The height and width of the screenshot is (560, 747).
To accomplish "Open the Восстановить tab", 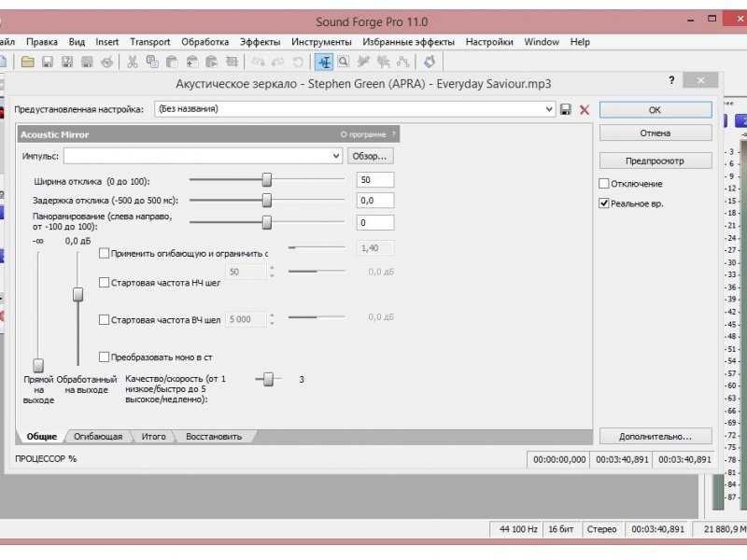I will pyautogui.click(x=214, y=436).
